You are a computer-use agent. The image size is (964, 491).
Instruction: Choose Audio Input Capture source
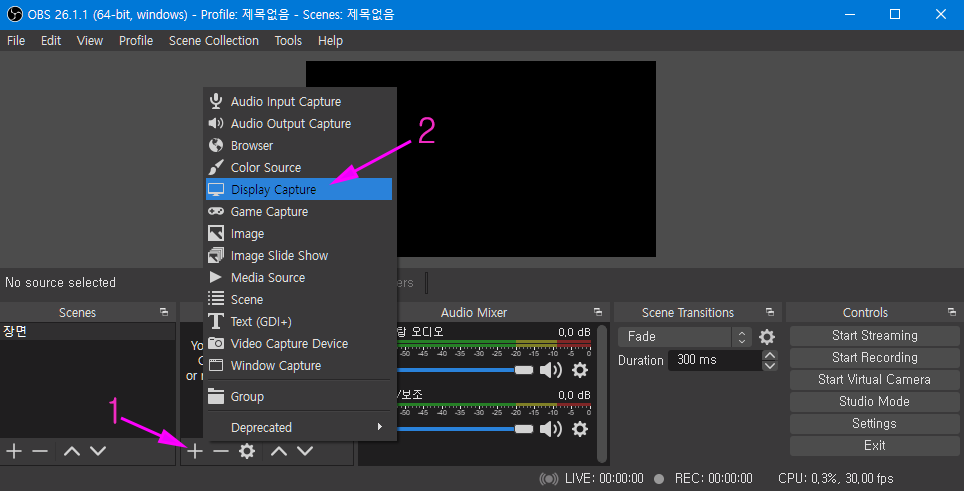[299, 101]
